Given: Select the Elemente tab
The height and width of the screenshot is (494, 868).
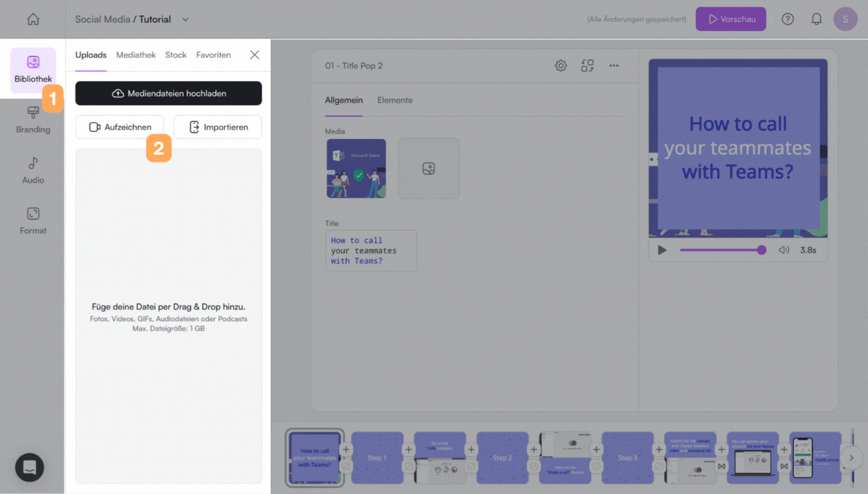Looking at the screenshot, I should click(x=395, y=100).
